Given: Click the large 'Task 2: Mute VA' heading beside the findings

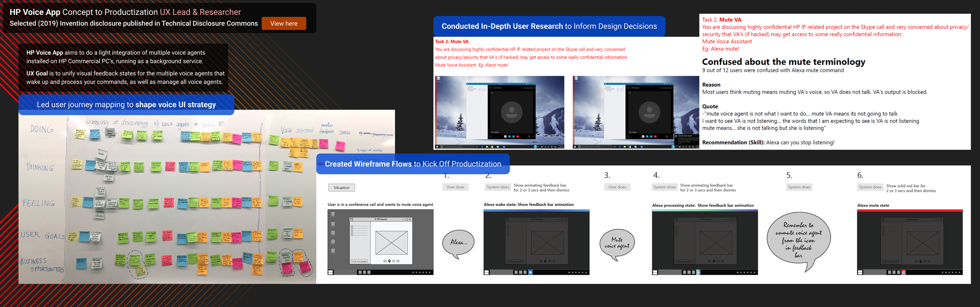Looking at the screenshot, I should (x=721, y=20).
